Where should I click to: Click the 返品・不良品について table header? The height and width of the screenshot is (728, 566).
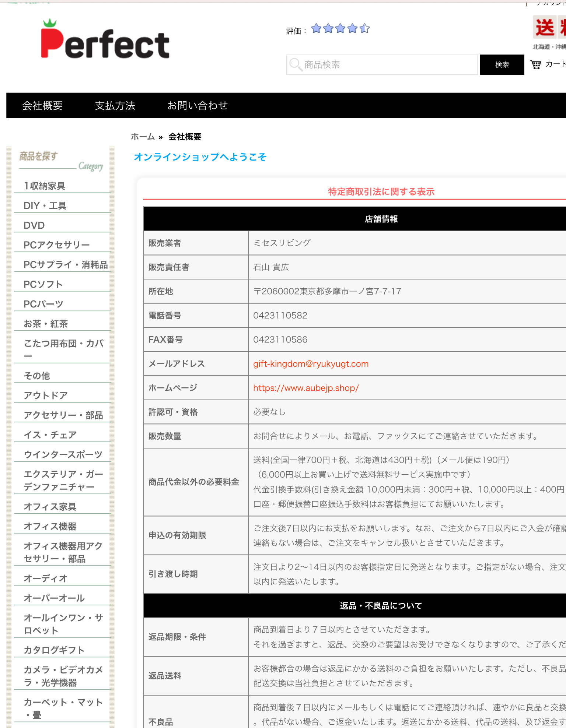click(355, 606)
